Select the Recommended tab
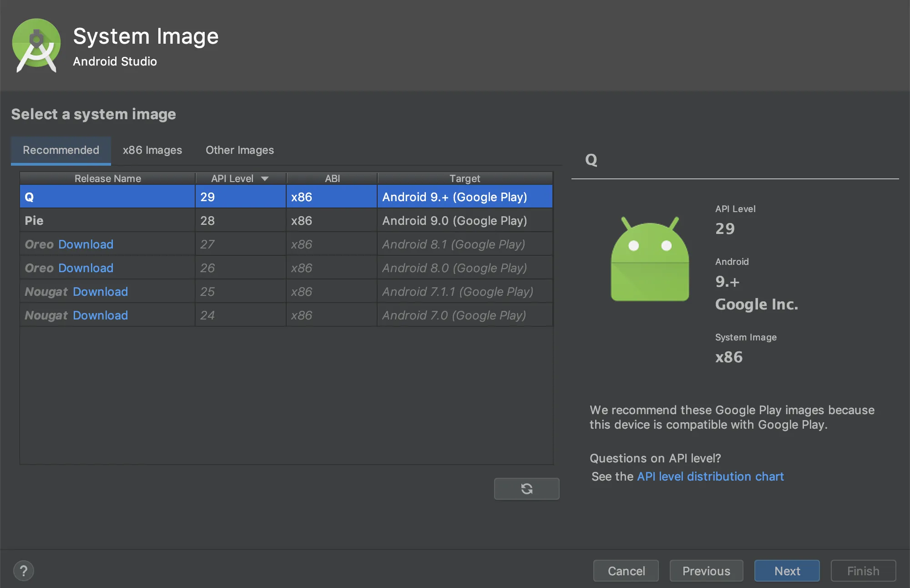910x588 pixels. [x=61, y=150]
